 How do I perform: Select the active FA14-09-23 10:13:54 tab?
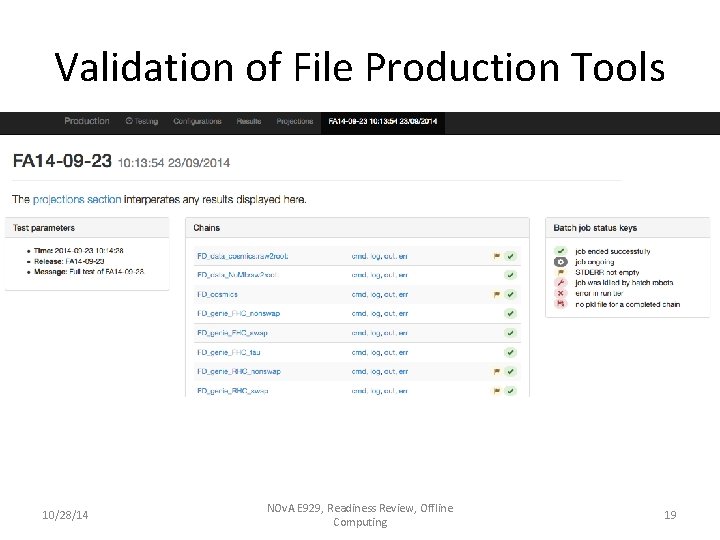click(382, 121)
